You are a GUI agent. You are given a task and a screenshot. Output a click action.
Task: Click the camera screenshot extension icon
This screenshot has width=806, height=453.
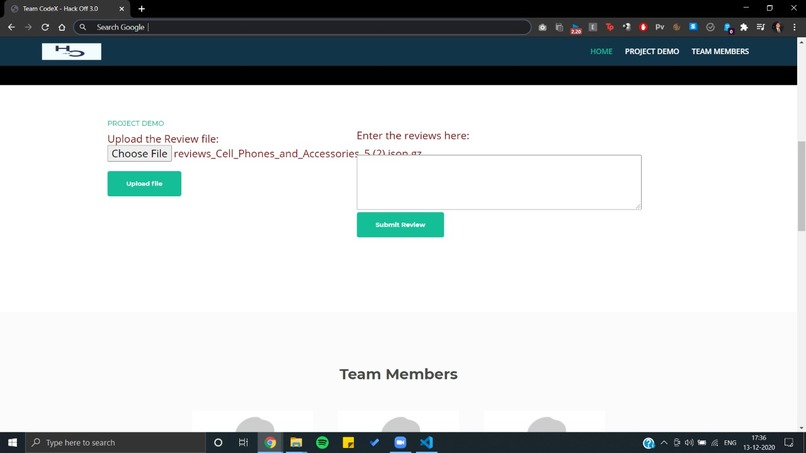[x=542, y=27]
